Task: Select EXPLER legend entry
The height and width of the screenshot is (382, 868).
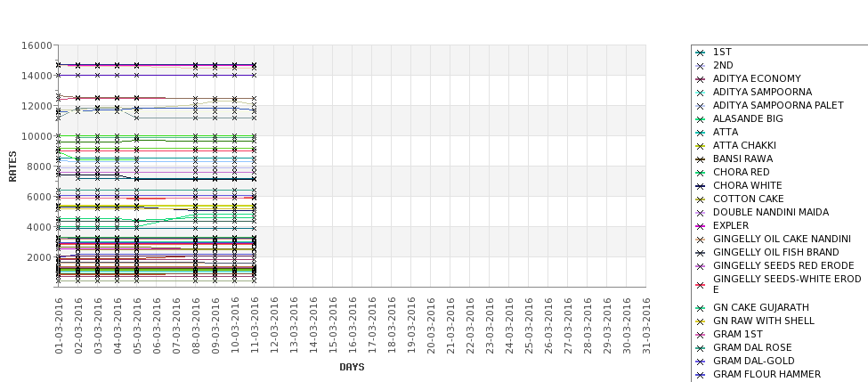Action: (731, 225)
